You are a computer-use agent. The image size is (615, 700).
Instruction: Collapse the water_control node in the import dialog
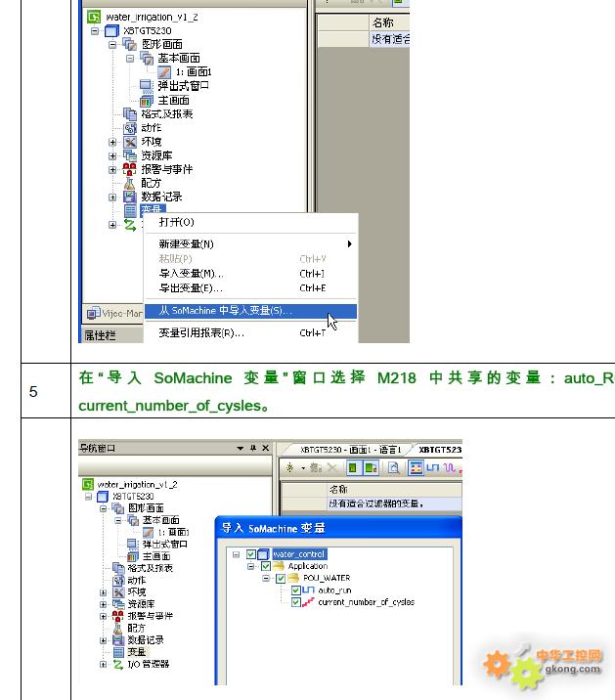[236, 554]
